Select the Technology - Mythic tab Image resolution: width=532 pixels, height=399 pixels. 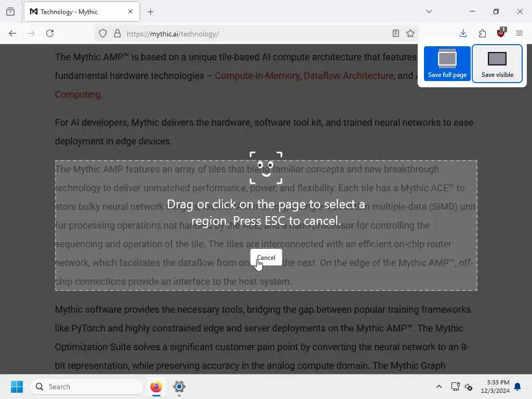[82, 12]
